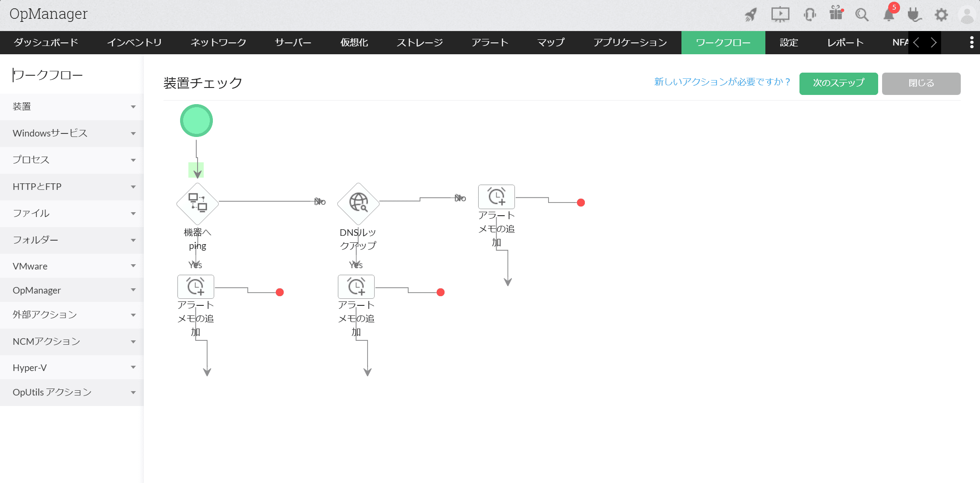Expand the Hyper-V category
Image resolution: width=980 pixels, height=483 pixels.
pyautogui.click(x=72, y=367)
